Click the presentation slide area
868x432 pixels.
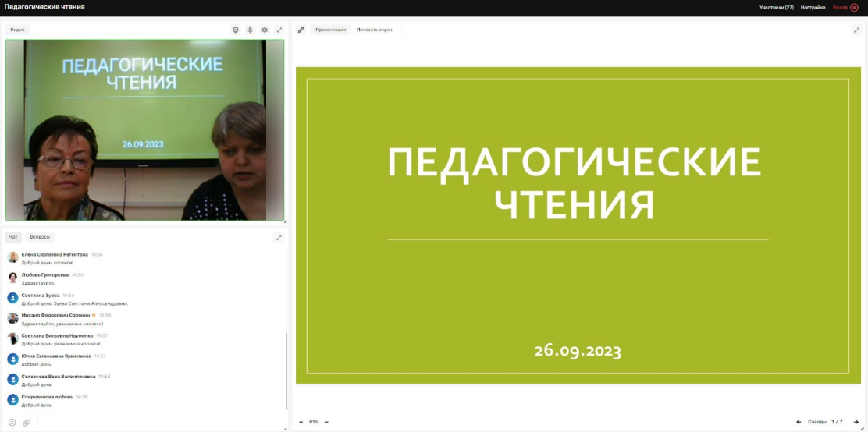pyautogui.click(x=578, y=225)
